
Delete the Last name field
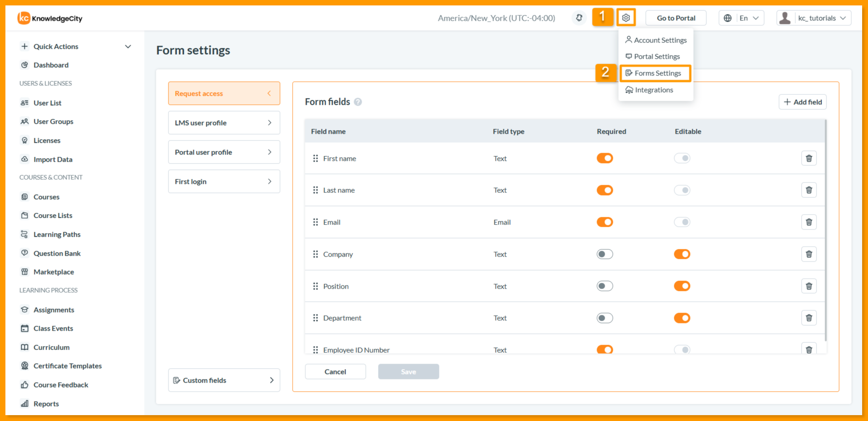click(x=809, y=190)
